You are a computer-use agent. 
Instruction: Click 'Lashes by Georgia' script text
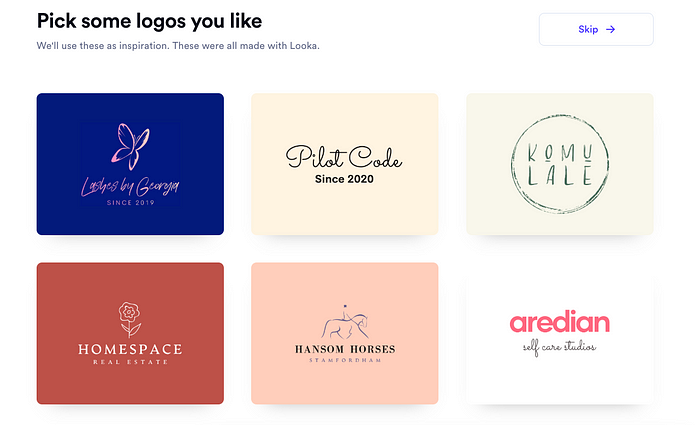(x=130, y=186)
